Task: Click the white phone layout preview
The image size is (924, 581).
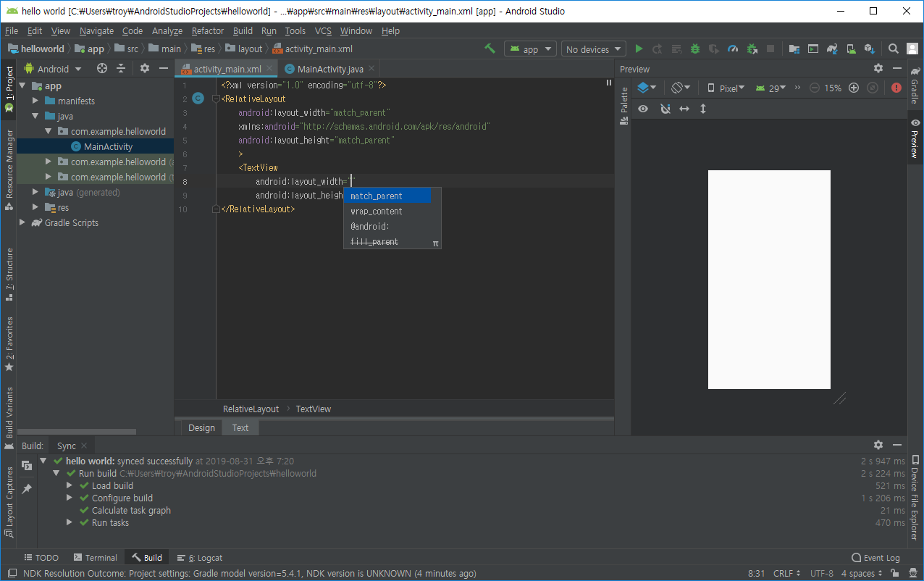Action: coord(769,280)
